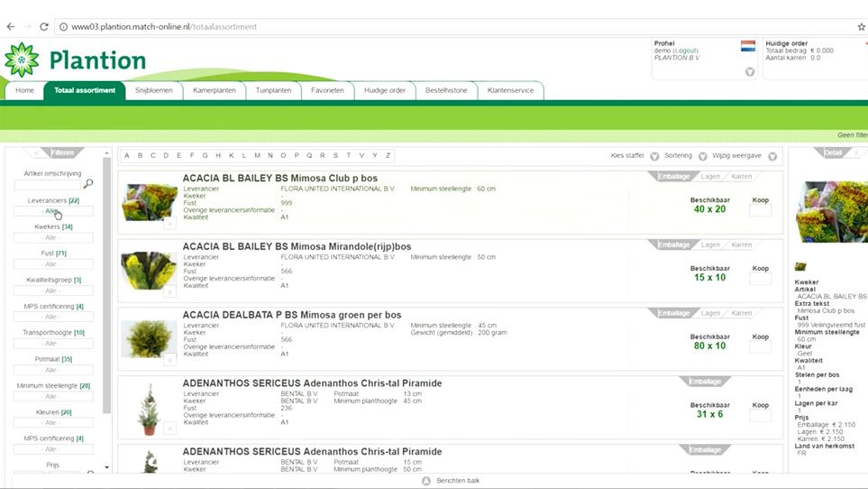The image size is (868, 489).
Task: Open the profile dropdown arrow
Action: tap(749, 72)
